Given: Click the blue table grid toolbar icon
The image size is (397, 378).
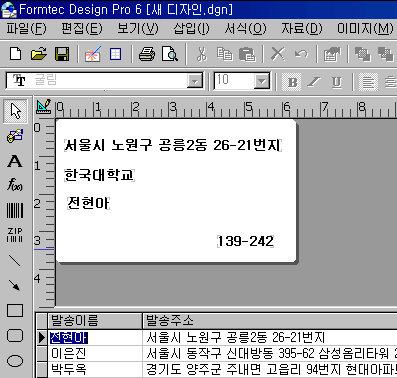Looking at the screenshot, I should pyautogui.click(x=115, y=54).
